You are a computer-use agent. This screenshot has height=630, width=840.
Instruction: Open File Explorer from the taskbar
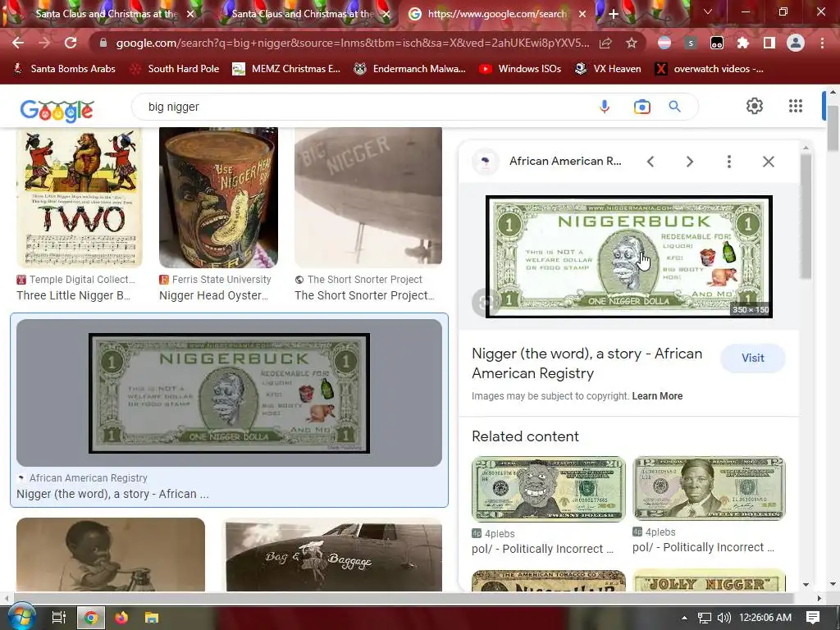pyautogui.click(x=152, y=618)
